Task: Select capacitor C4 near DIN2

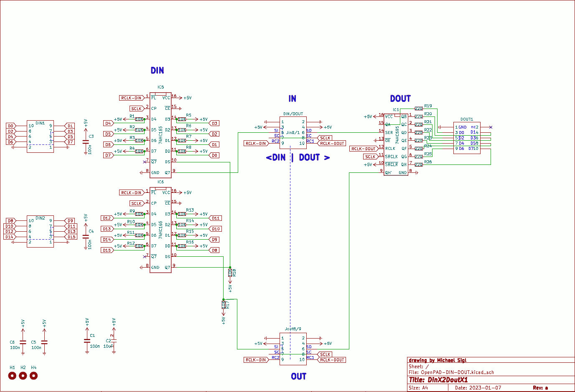Action: (x=86, y=236)
